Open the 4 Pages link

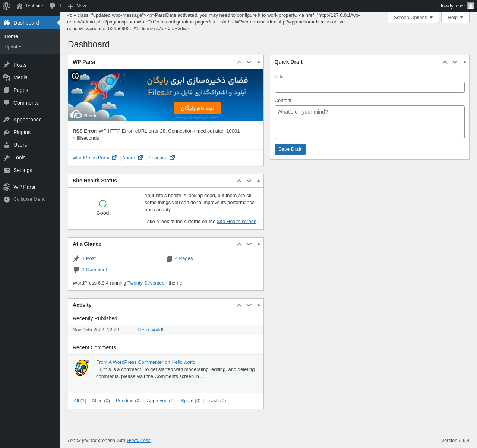[184, 258]
